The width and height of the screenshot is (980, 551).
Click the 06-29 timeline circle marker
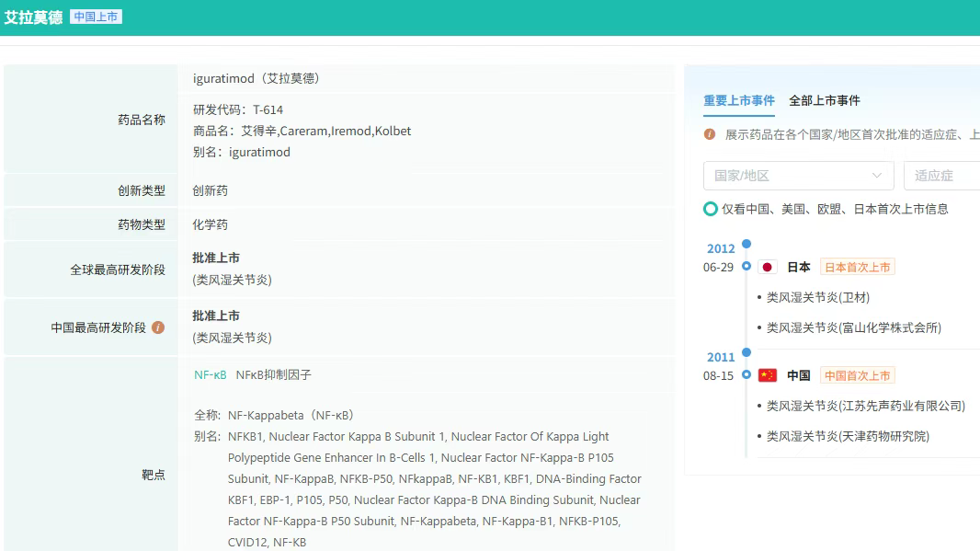point(746,267)
